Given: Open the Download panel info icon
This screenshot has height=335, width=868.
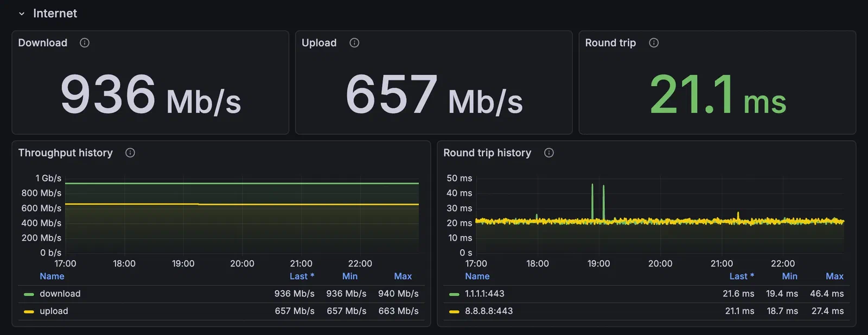Looking at the screenshot, I should coord(85,43).
